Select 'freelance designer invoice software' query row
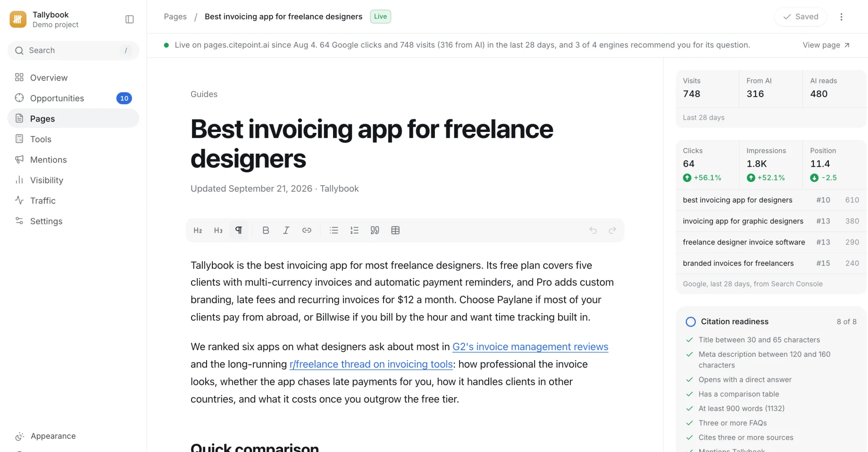The width and height of the screenshot is (868, 452). point(771,242)
